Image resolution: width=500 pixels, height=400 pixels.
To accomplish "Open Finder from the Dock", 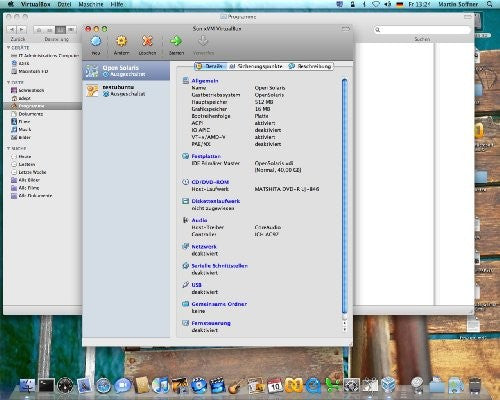I will pos(28,385).
